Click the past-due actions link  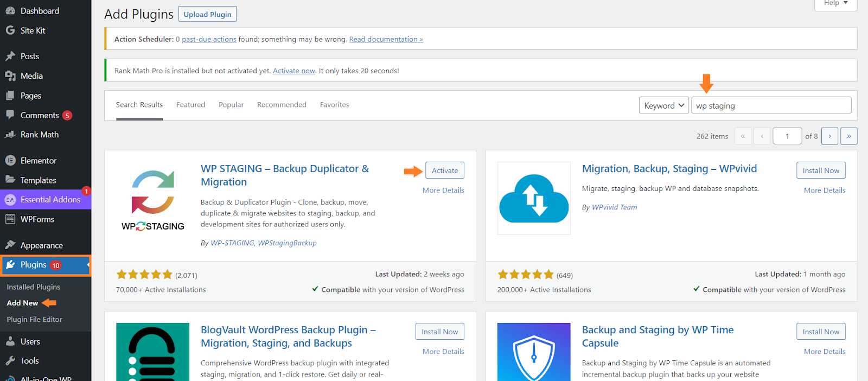coord(209,40)
